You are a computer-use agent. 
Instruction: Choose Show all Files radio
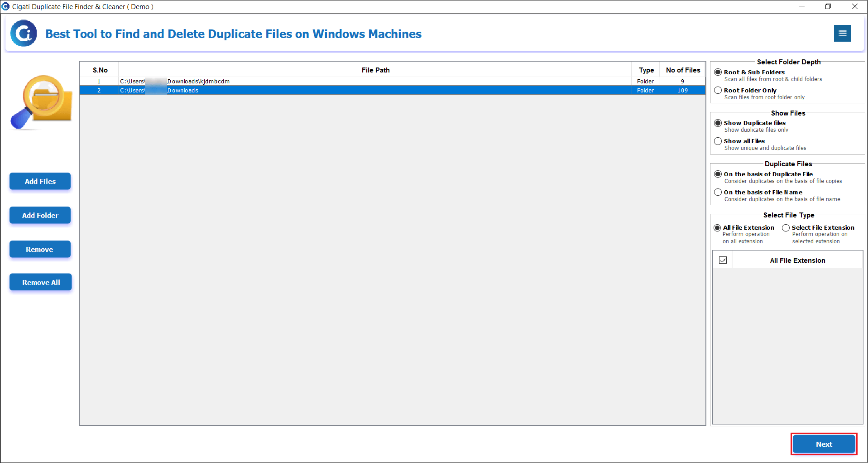tap(718, 141)
